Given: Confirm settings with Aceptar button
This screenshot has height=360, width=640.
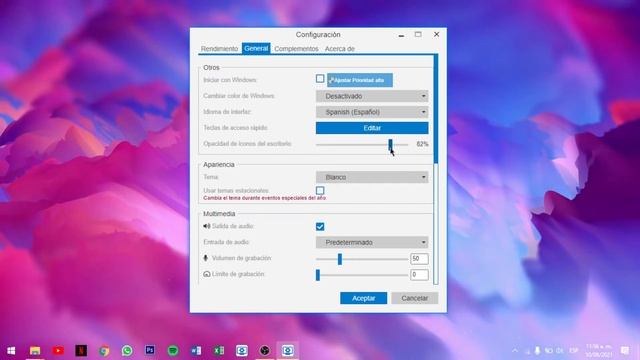Looking at the screenshot, I should 363,298.
